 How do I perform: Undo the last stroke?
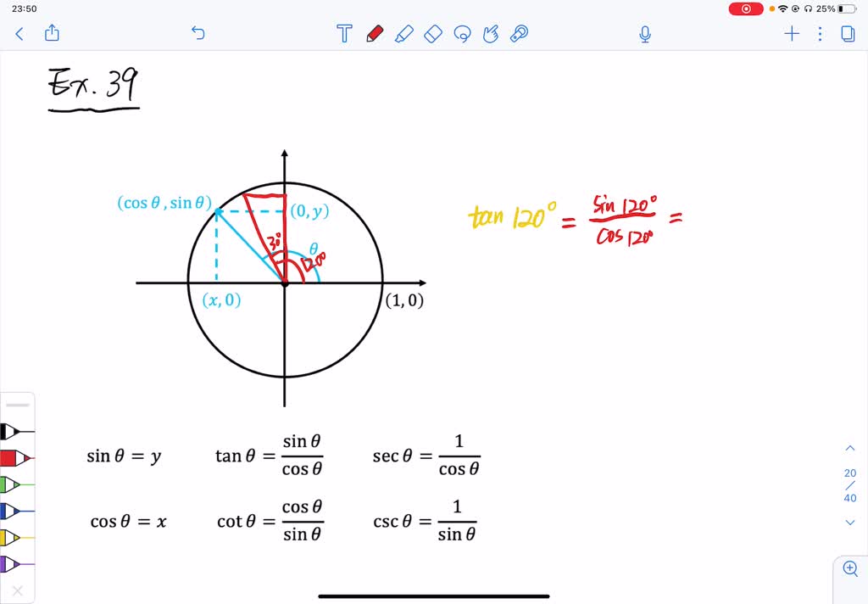[x=198, y=33]
